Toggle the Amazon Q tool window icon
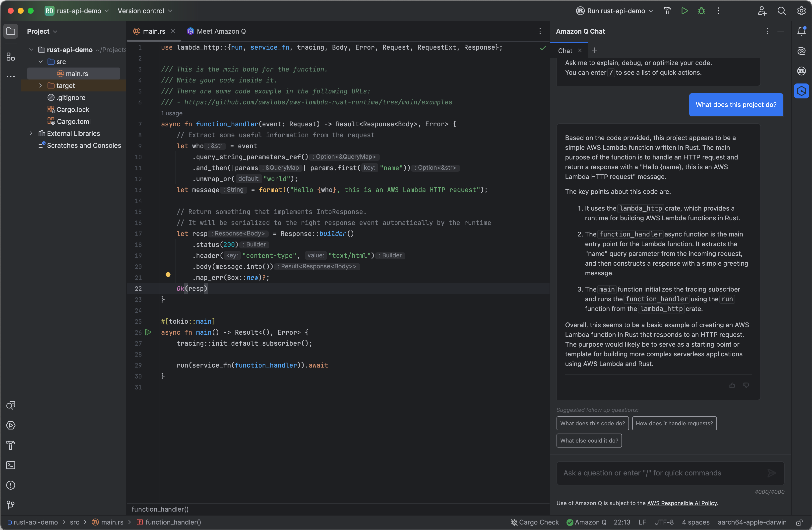 [x=802, y=91]
